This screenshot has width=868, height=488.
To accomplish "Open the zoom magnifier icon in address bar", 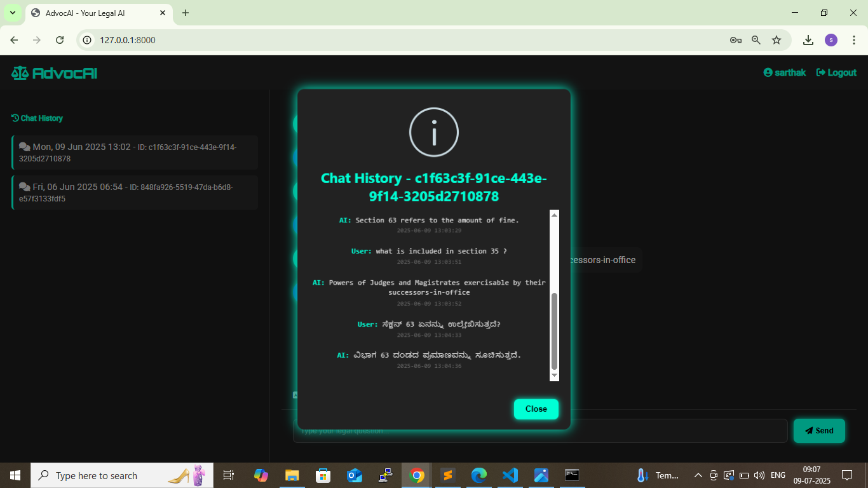I will [x=756, y=40].
